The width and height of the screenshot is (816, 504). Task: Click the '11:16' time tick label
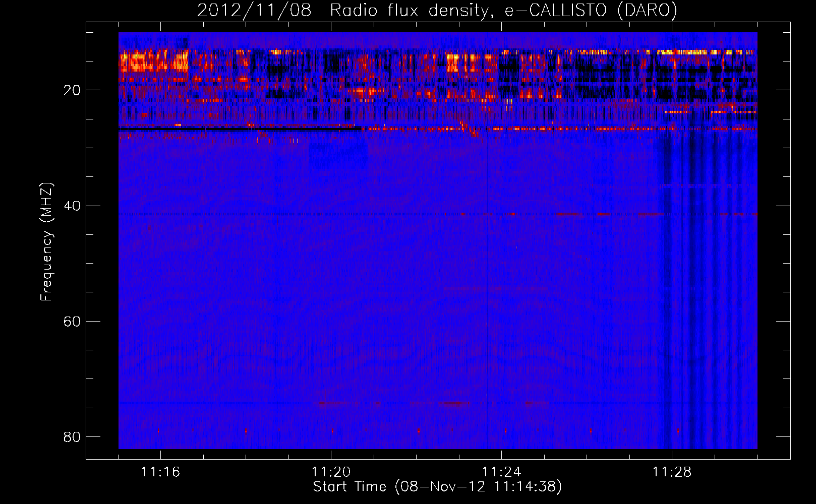click(x=160, y=472)
